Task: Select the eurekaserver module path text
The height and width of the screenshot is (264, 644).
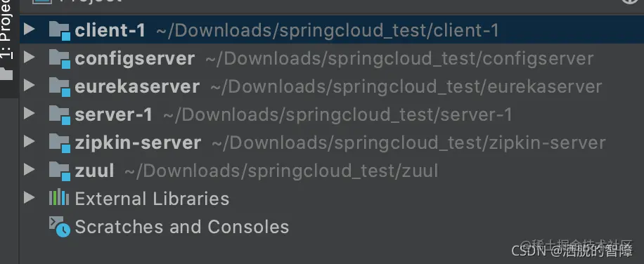Action: [x=406, y=86]
